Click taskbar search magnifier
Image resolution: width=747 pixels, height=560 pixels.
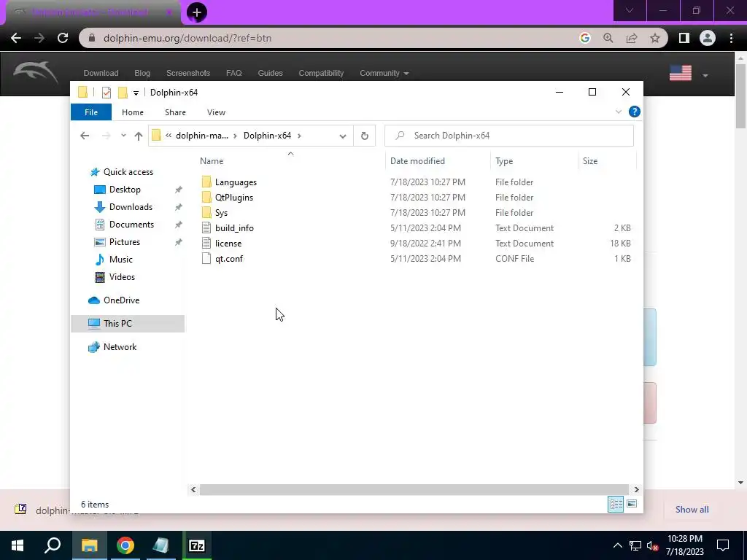pyautogui.click(x=53, y=545)
